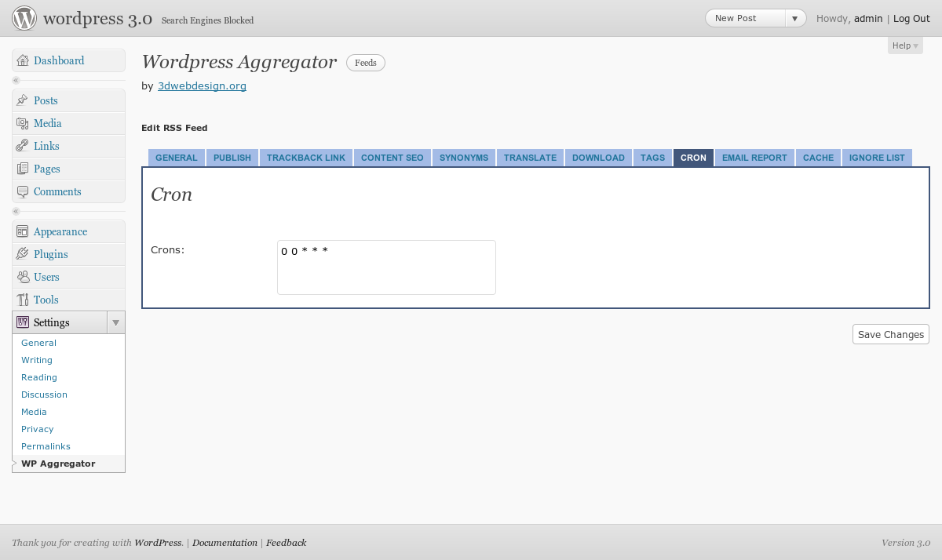
Task: Switch to the Tags tab
Action: click(652, 158)
